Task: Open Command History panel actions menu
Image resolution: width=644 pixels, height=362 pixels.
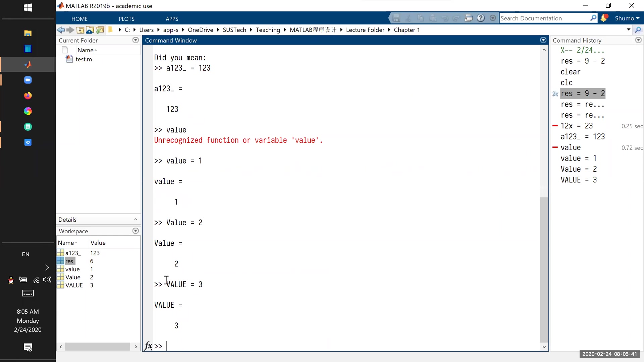Action: 638,40
